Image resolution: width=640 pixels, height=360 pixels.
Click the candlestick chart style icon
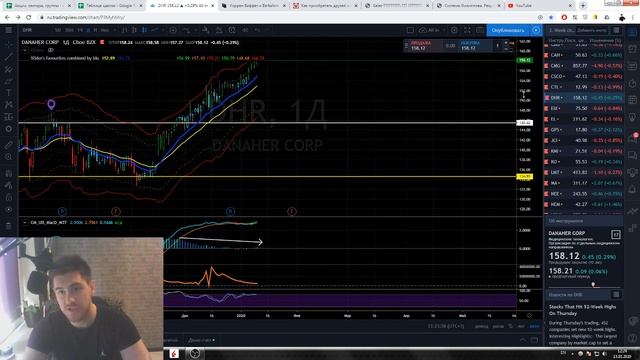(144, 30)
